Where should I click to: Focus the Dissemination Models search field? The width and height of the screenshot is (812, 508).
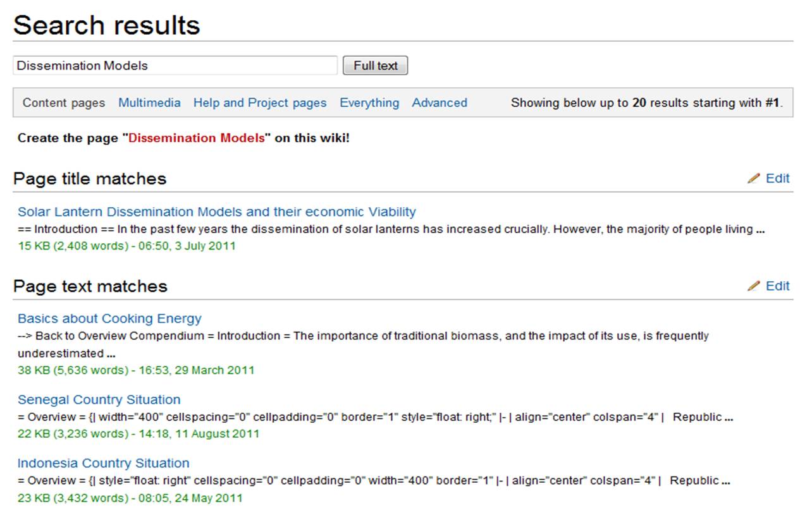click(x=175, y=66)
